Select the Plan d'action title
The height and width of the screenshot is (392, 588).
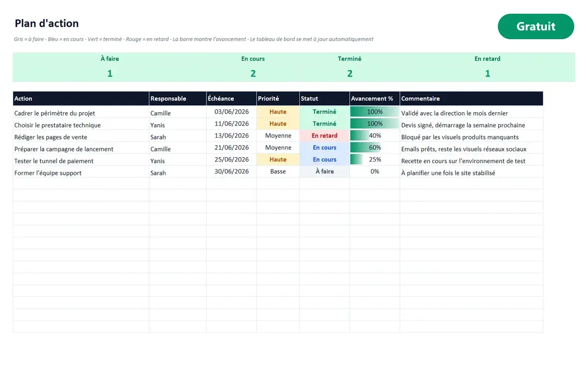click(x=47, y=23)
